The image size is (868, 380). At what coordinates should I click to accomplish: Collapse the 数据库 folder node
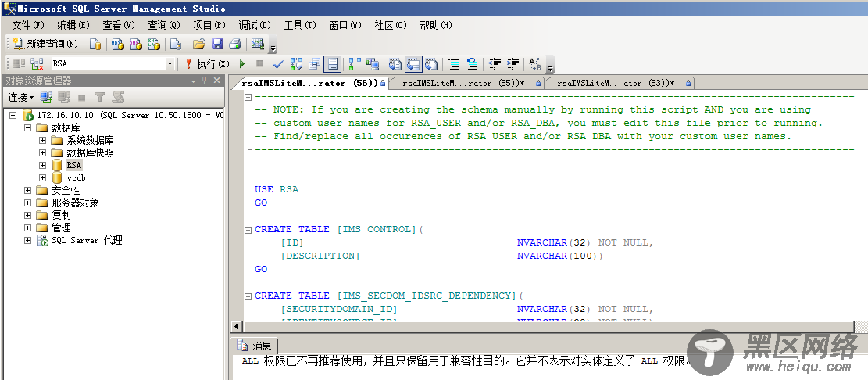tap(27, 128)
